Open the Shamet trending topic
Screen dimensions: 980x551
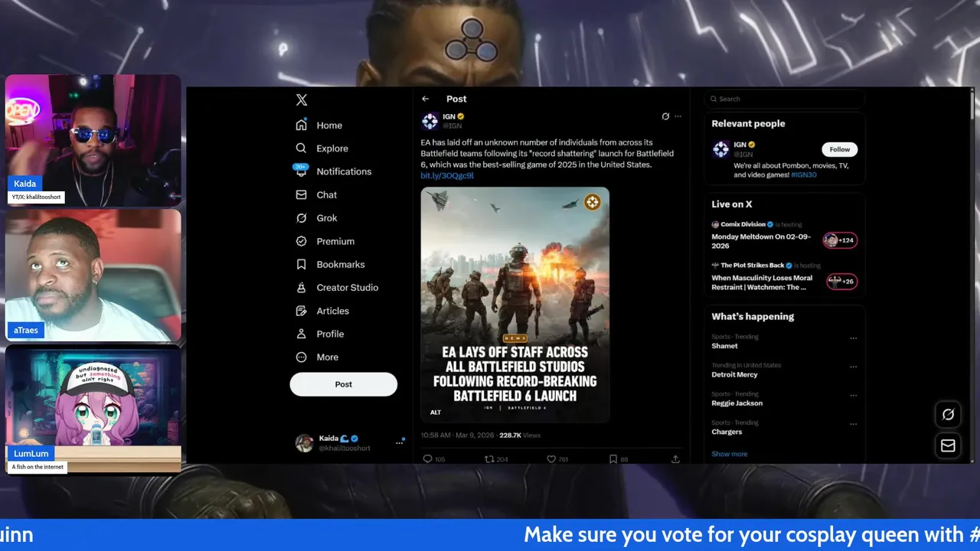pos(724,346)
